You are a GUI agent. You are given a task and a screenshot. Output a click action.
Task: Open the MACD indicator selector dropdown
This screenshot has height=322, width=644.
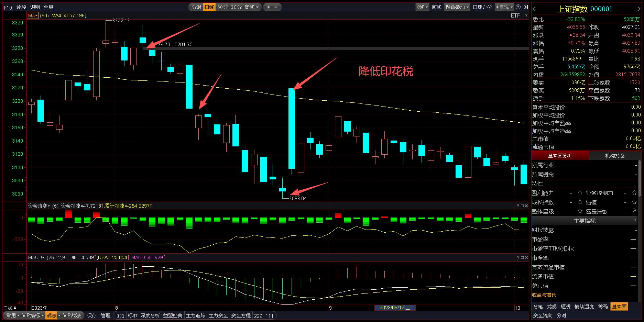pyautogui.click(x=36, y=257)
